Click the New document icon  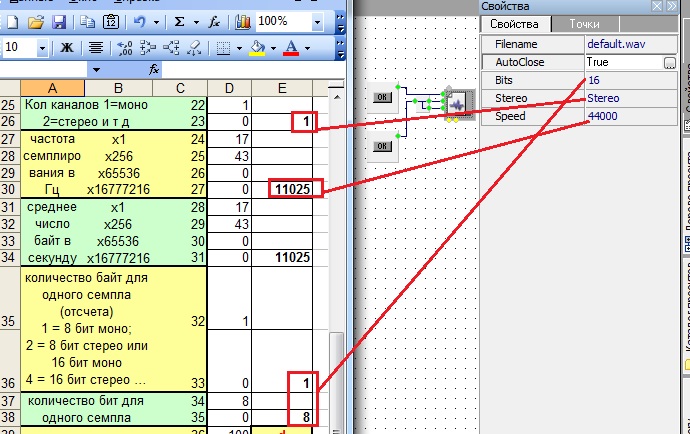click(x=13, y=21)
